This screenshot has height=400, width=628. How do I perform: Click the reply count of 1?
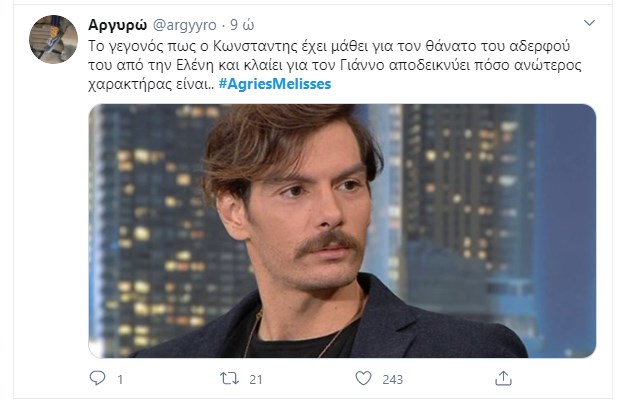(120, 379)
